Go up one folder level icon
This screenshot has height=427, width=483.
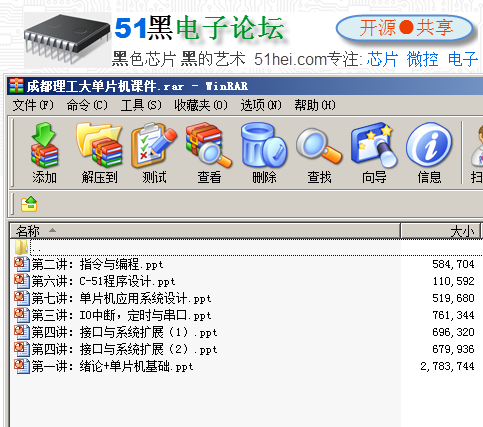pyautogui.click(x=29, y=204)
